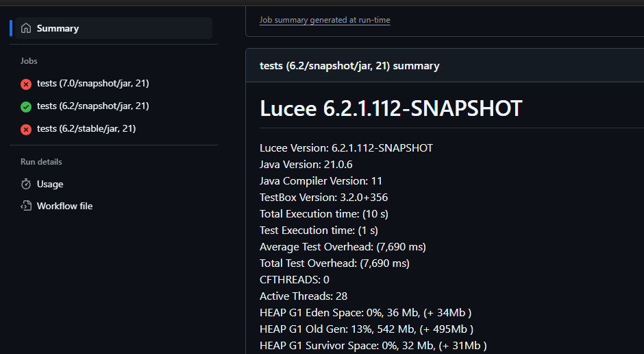Click the Total Execution time: (10 s) line
644x354 pixels.
(x=324, y=214)
